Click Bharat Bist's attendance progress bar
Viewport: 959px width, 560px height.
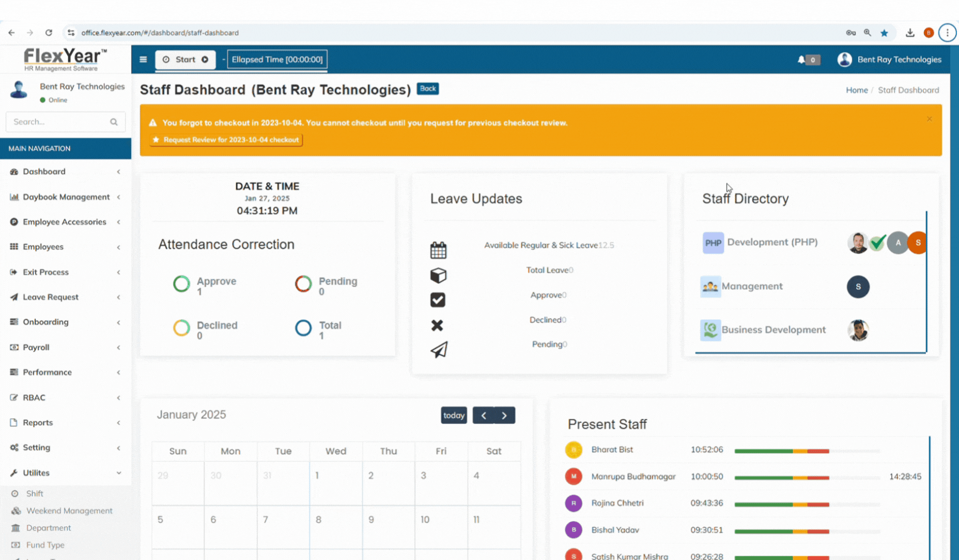(781, 451)
